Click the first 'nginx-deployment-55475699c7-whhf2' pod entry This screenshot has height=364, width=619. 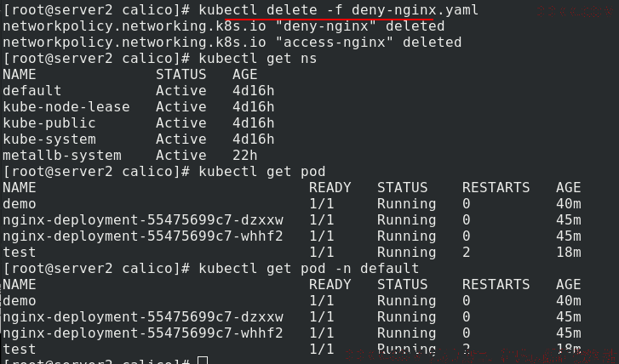tap(143, 236)
